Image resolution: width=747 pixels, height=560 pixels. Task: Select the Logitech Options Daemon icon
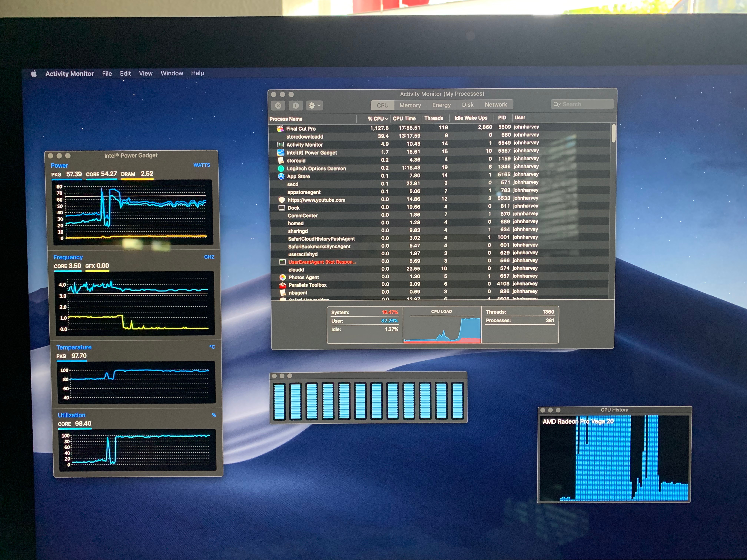coord(281,169)
